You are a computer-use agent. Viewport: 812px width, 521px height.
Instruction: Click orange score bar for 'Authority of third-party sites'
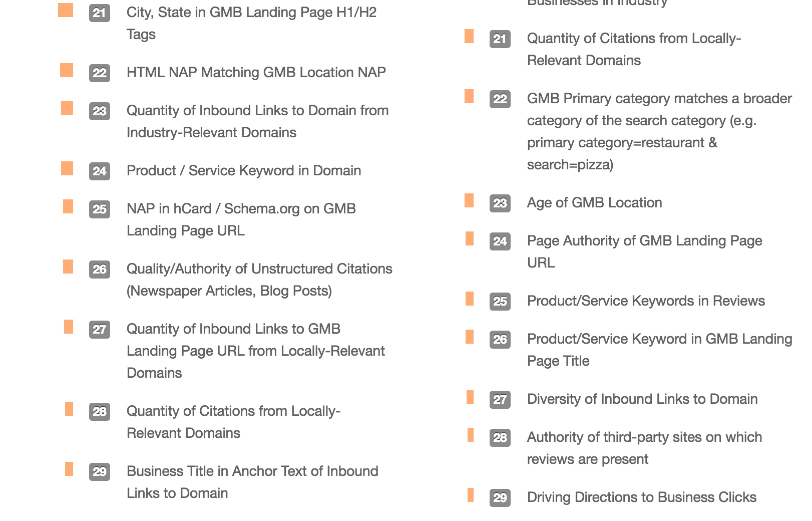click(471, 435)
